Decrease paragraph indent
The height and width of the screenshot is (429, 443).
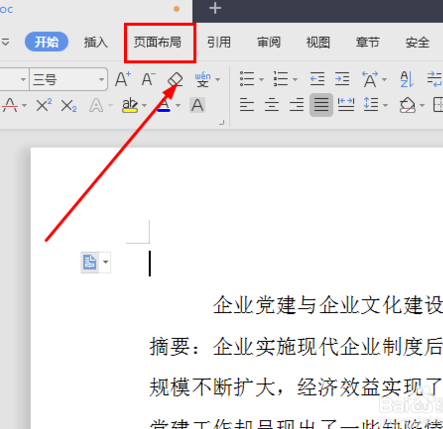point(317,79)
